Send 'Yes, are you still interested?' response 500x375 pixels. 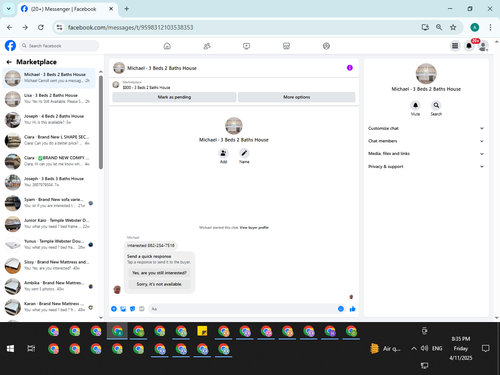pyautogui.click(x=159, y=273)
